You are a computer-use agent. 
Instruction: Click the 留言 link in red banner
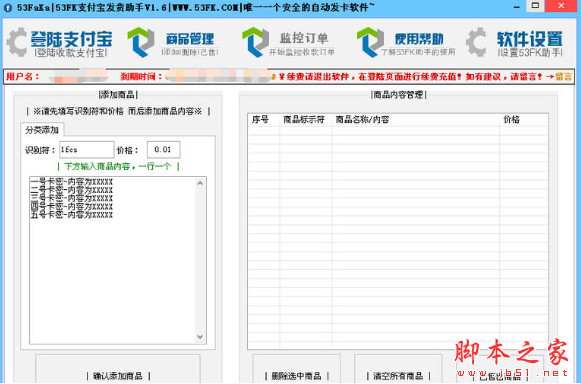(564, 77)
